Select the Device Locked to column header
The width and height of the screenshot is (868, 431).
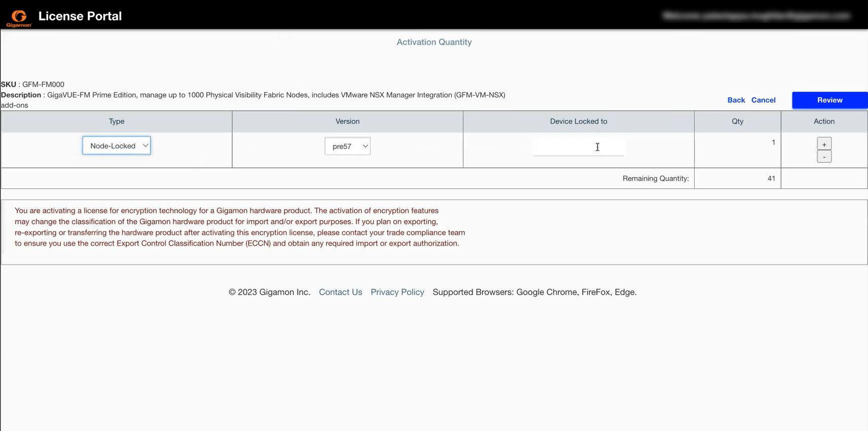point(578,122)
